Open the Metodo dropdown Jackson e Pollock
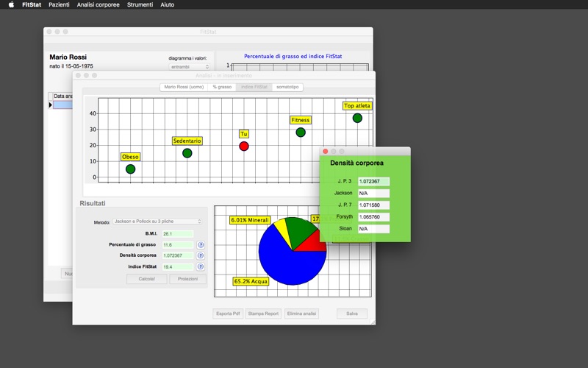 coord(157,222)
